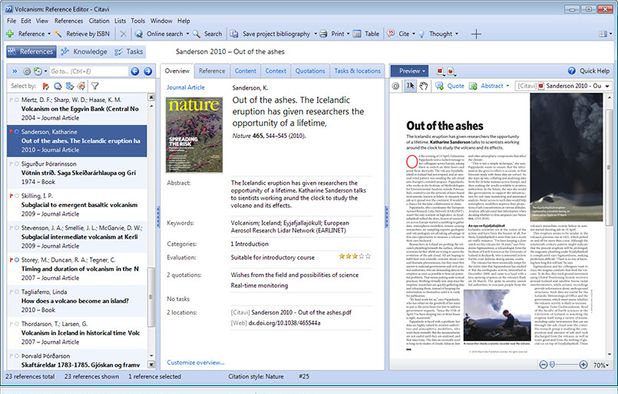Click the Save project bibliography icon
618x394 pixels.
(234, 34)
